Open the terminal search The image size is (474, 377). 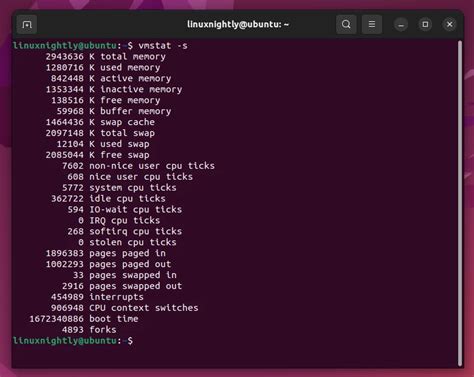346,24
